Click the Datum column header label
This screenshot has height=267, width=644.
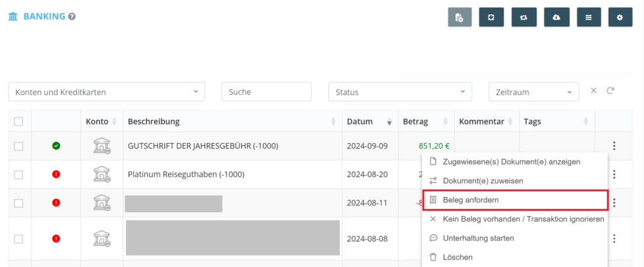[x=360, y=122]
